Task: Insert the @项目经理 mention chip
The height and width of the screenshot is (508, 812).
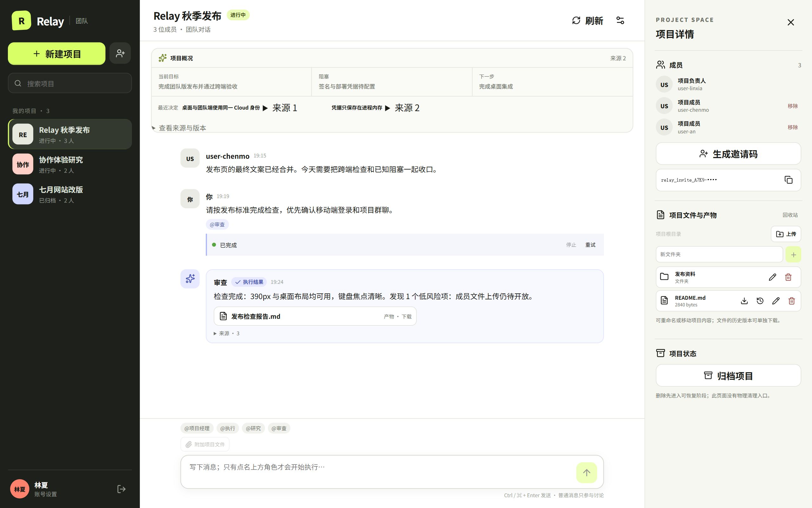Action: coord(197,428)
